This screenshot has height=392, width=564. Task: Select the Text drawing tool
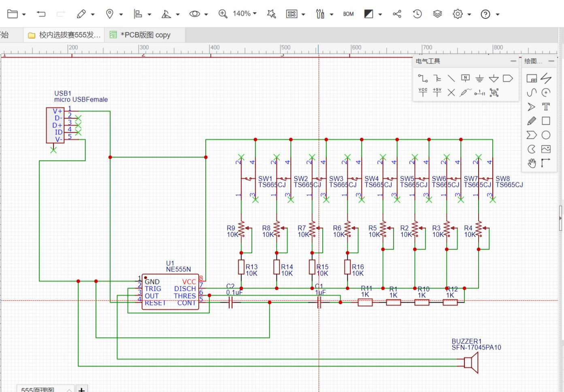click(x=546, y=107)
